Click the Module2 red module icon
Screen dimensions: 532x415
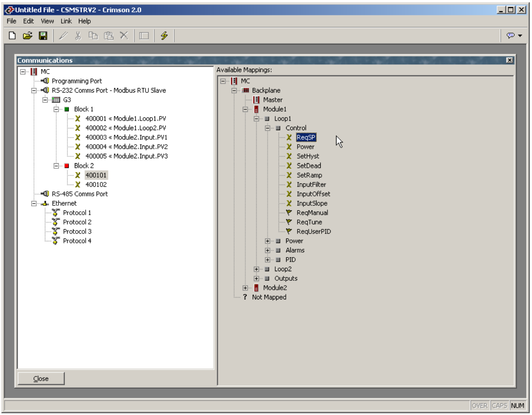click(x=257, y=288)
